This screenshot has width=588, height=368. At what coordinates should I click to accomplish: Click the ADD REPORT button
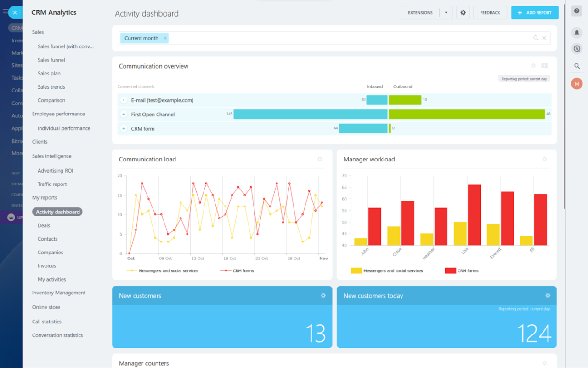pos(535,12)
